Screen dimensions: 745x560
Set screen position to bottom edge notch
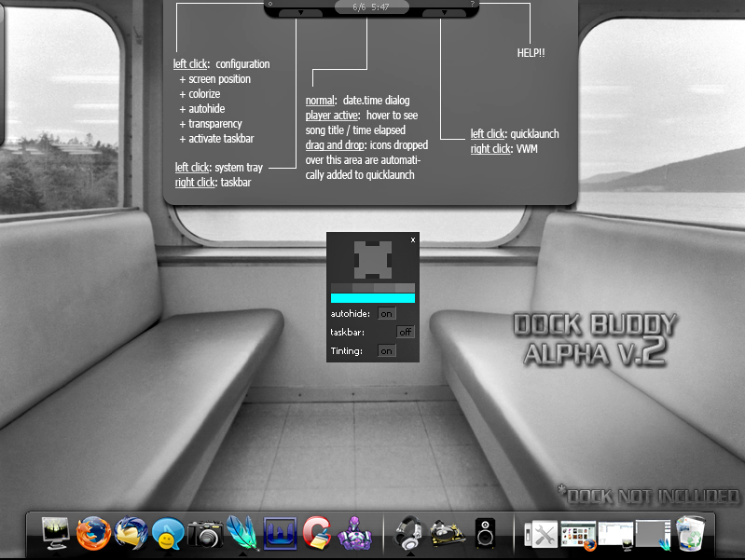click(x=373, y=276)
